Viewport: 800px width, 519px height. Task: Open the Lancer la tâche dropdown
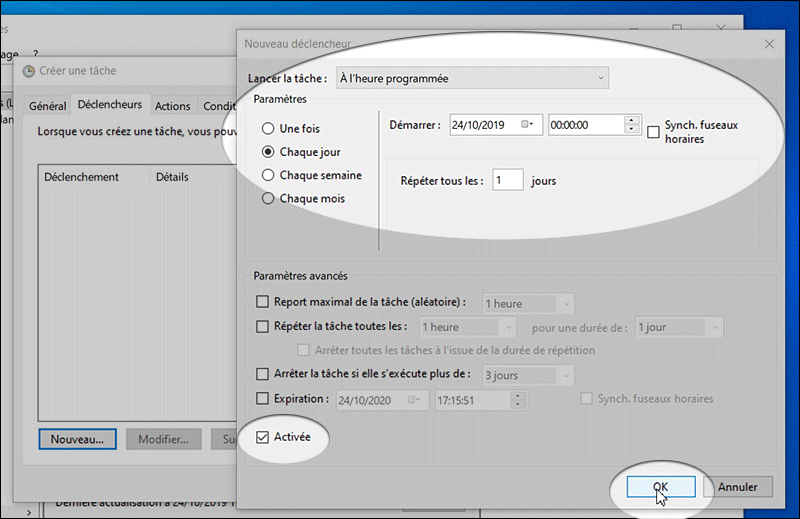click(472, 78)
